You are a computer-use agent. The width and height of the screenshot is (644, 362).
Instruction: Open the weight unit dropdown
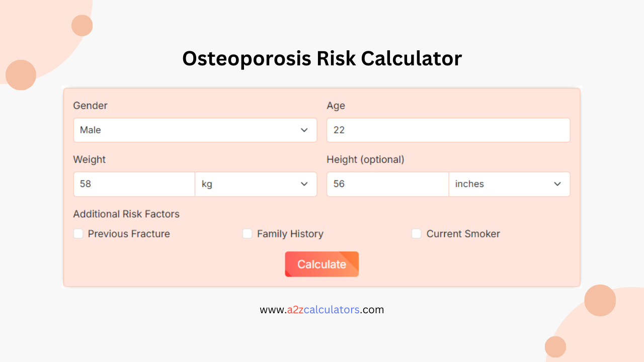pos(256,184)
